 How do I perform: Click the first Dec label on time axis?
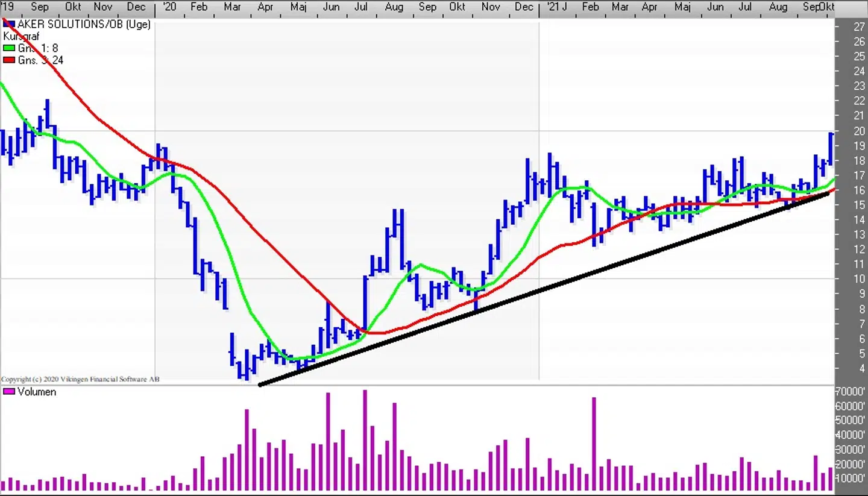pyautogui.click(x=136, y=7)
